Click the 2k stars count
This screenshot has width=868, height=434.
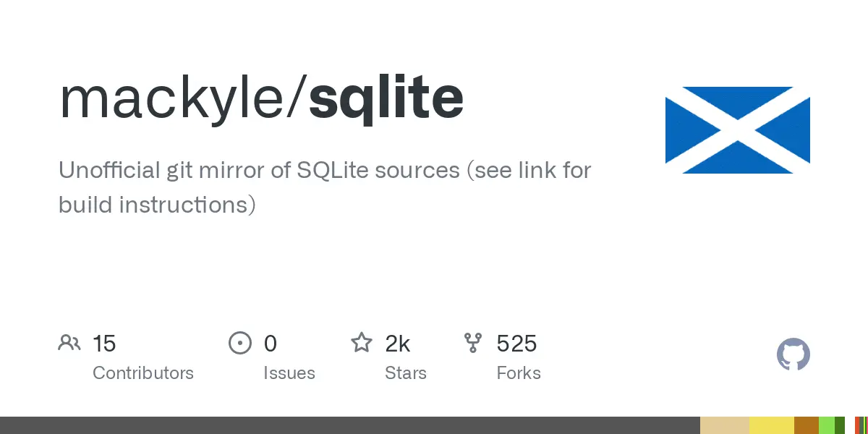398,344
